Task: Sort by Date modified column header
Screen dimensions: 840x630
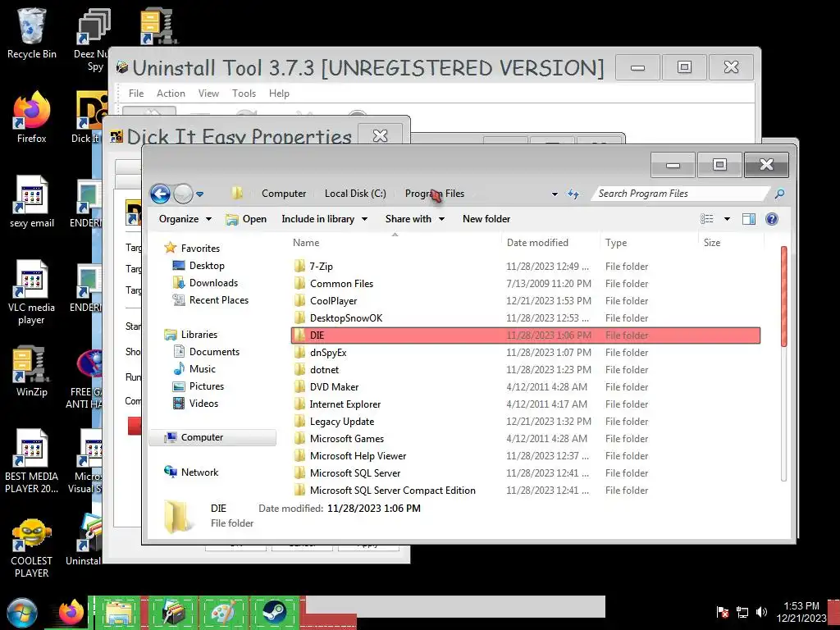Action: click(x=537, y=243)
